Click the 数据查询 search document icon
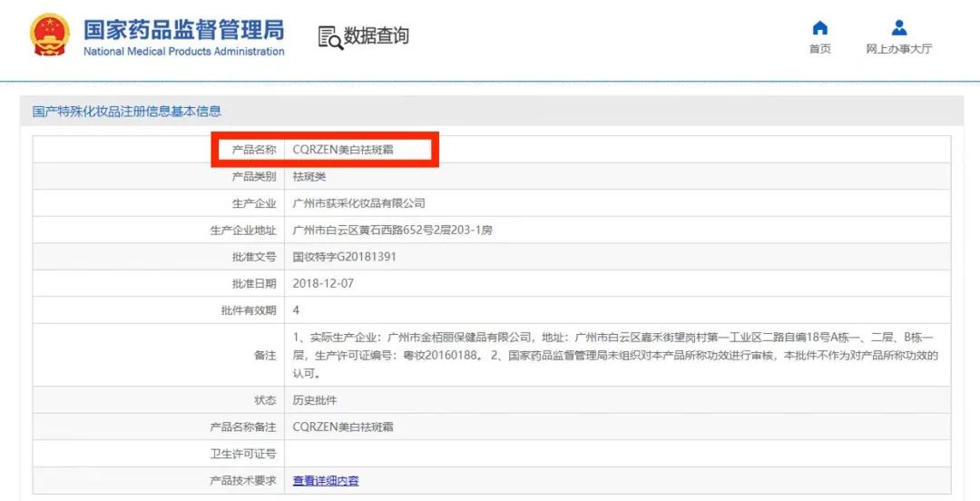Viewport: 980px width, 501px height. click(x=330, y=37)
